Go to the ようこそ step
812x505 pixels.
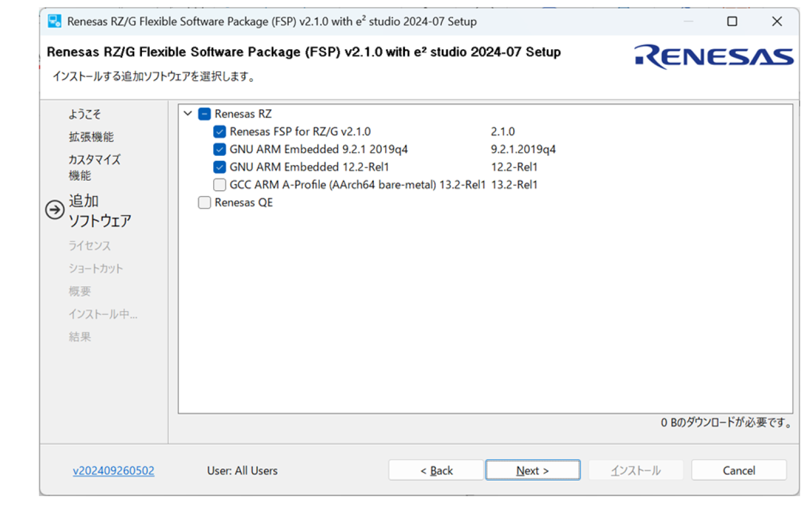coord(85,114)
